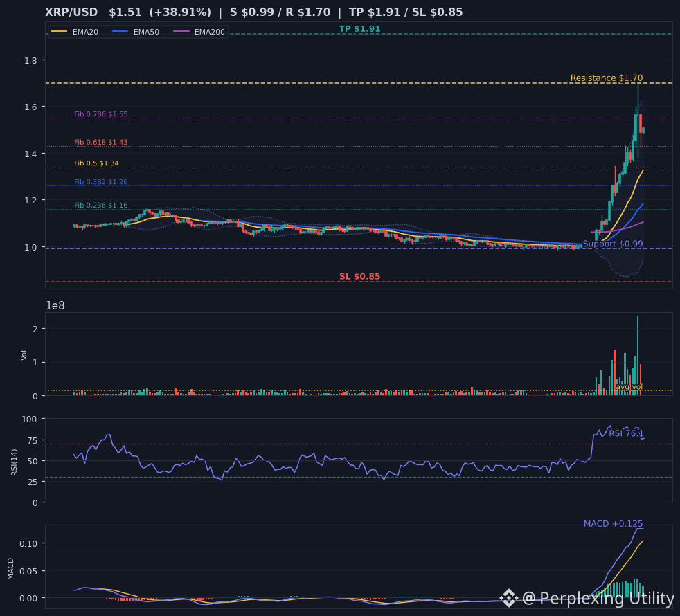Click the MACD axis label
The width and height of the screenshot is (680, 616).
point(10,569)
